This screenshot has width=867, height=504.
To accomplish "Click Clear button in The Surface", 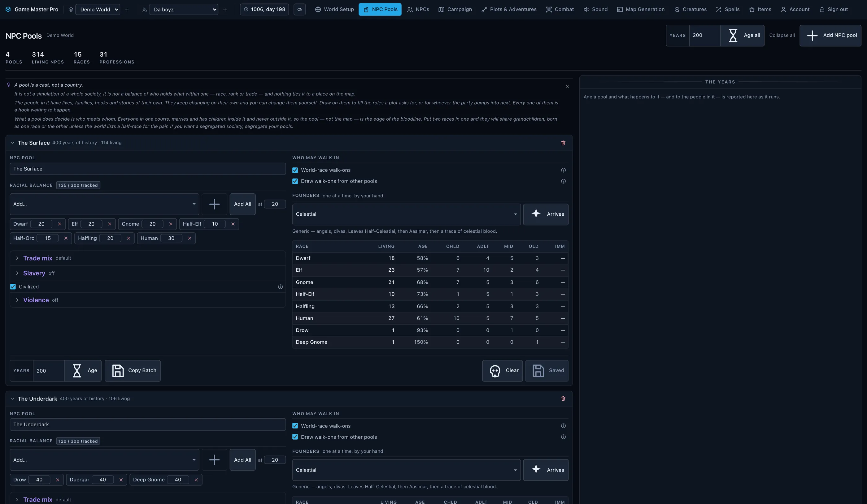I will pos(502,371).
